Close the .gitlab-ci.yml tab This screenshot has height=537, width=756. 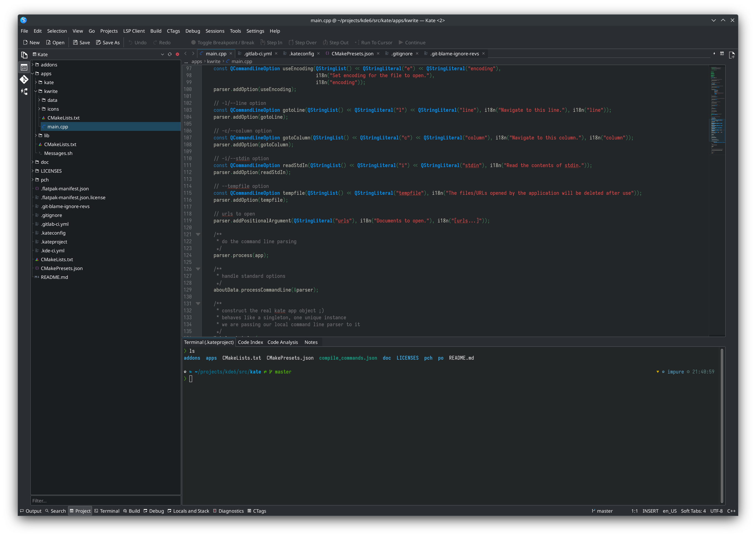click(x=276, y=54)
